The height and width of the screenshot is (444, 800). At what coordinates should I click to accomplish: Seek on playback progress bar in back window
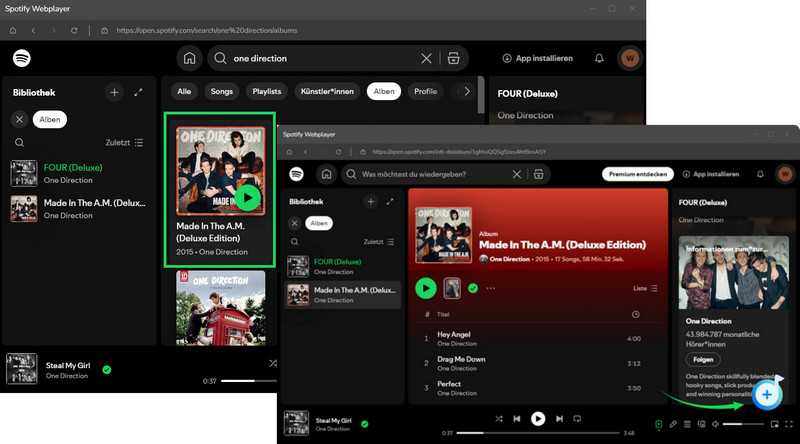(x=249, y=381)
